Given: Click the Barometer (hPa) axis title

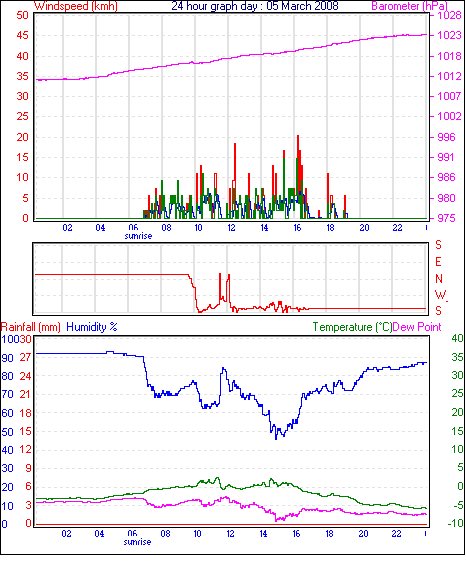Looking at the screenshot, I should 409,6.
